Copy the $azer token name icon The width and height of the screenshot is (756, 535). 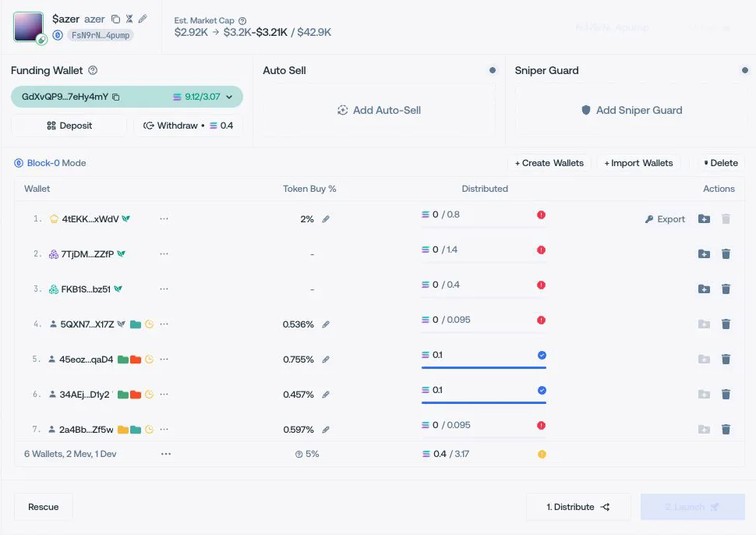(115, 19)
